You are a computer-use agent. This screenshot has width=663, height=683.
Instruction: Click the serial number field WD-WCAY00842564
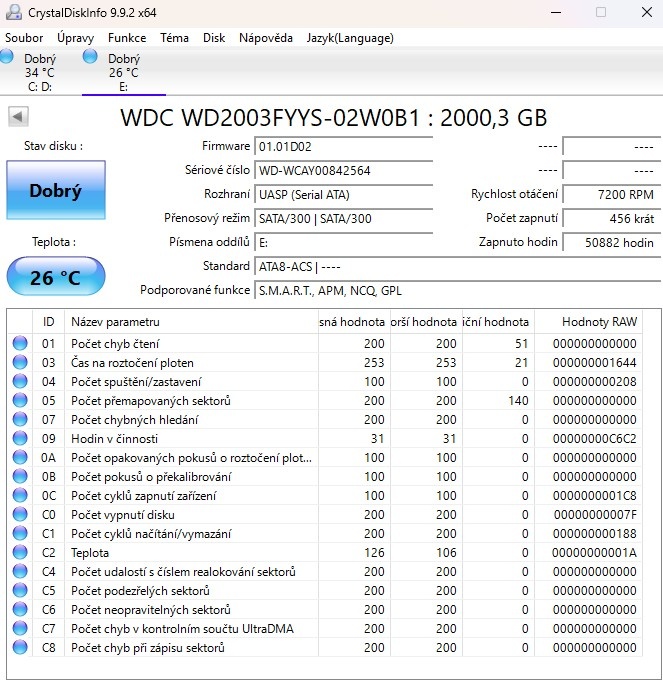(343, 170)
